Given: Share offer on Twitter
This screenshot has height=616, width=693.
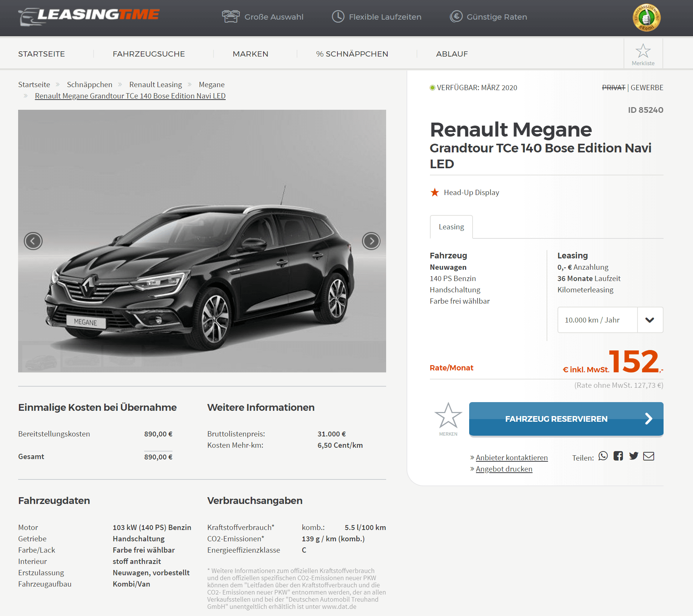Looking at the screenshot, I should (634, 456).
